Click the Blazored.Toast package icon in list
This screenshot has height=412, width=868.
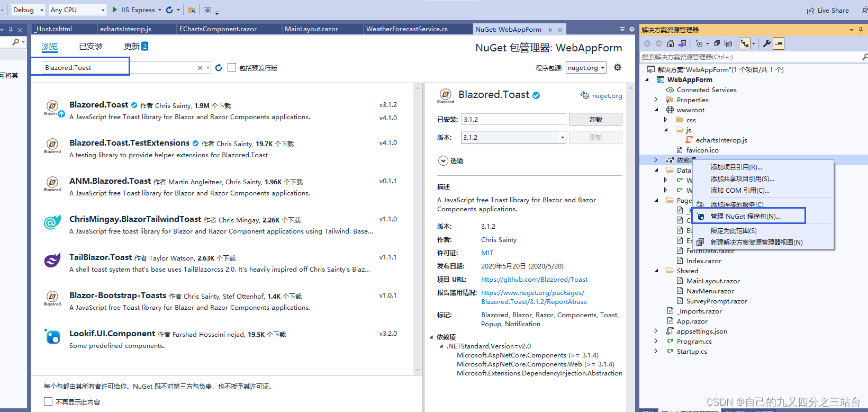pyautogui.click(x=52, y=108)
